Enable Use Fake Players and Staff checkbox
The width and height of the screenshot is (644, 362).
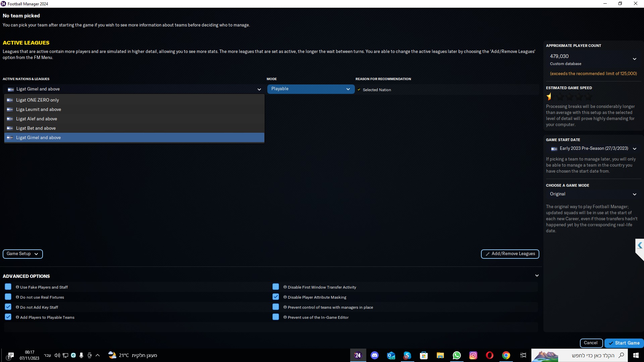click(8, 287)
